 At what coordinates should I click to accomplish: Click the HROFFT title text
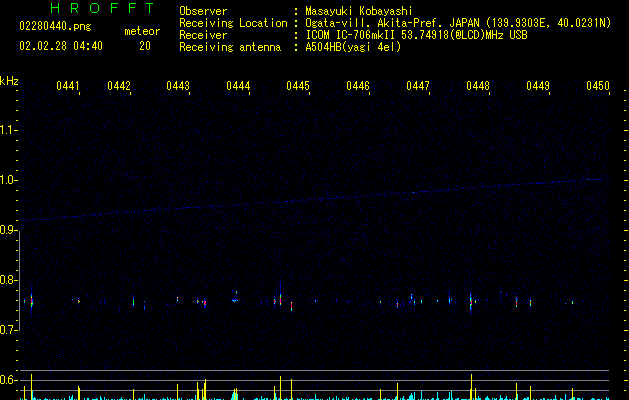[x=103, y=8]
